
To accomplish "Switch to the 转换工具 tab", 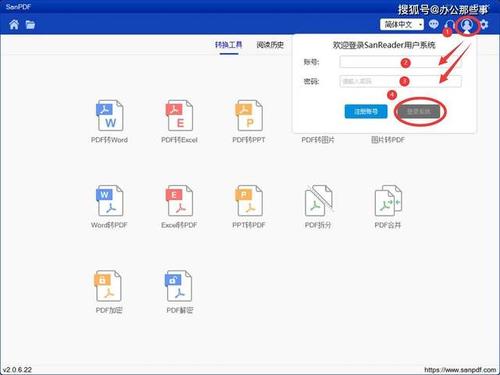I will (229, 45).
